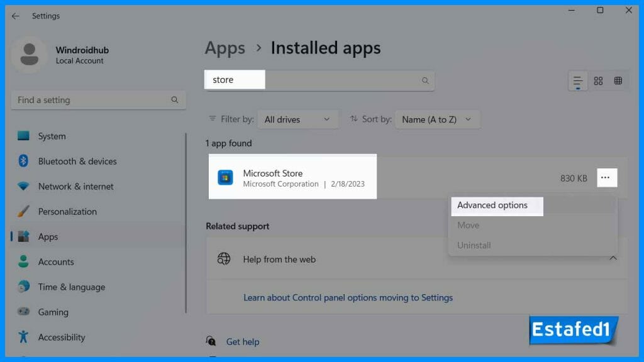This screenshot has width=644, height=362.
Task: Choose Advanced options from context menu
Action: (492, 206)
